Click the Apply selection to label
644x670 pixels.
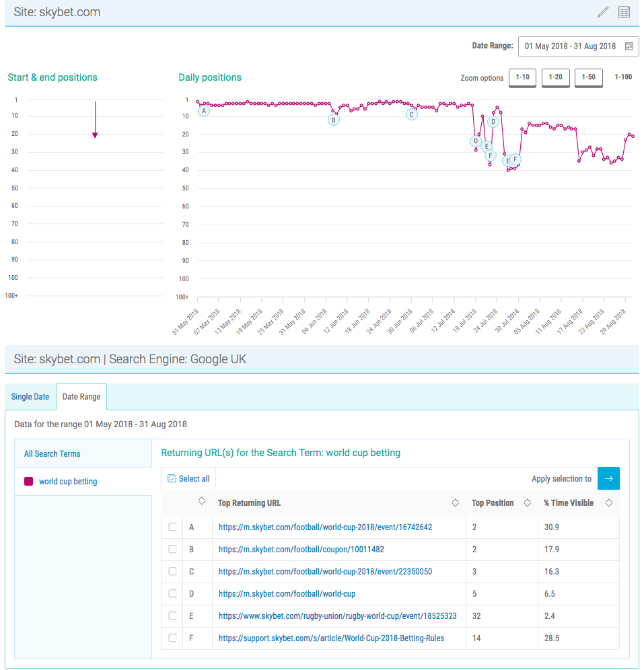pyautogui.click(x=561, y=479)
